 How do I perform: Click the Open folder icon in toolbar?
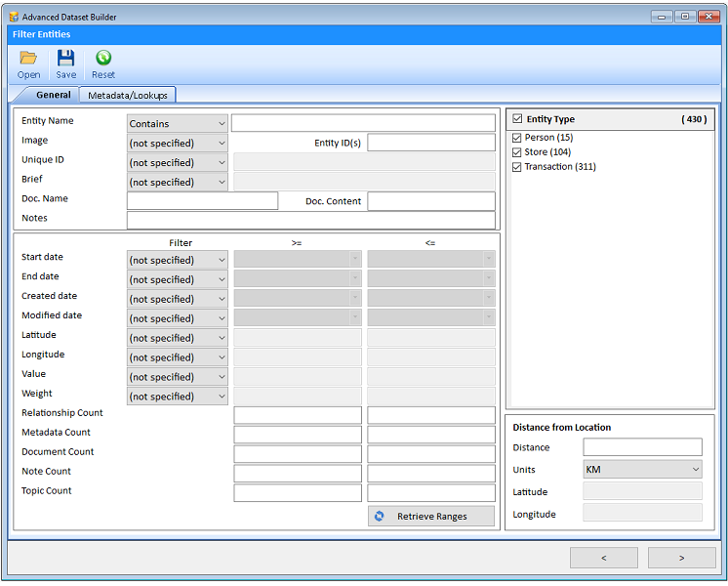click(28, 59)
